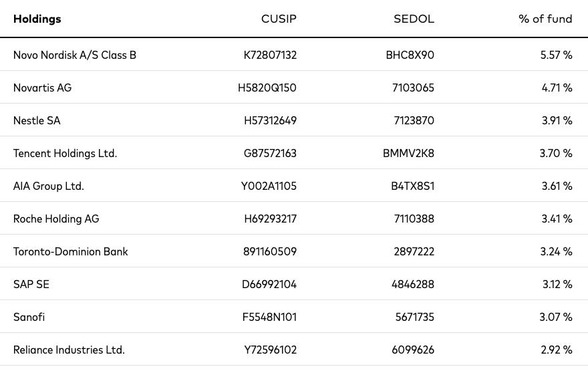Click the SAP SE holding name
588x373 pixels.
coord(31,285)
